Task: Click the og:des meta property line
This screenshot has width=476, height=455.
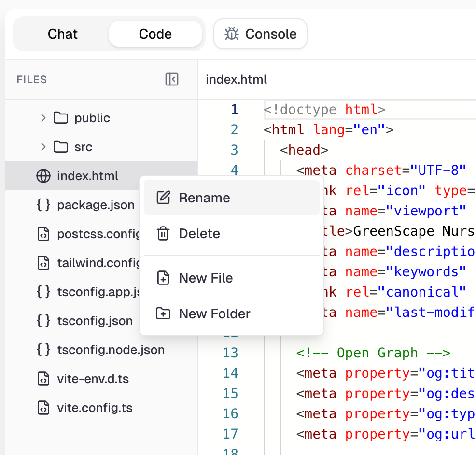Action: [x=386, y=394]
